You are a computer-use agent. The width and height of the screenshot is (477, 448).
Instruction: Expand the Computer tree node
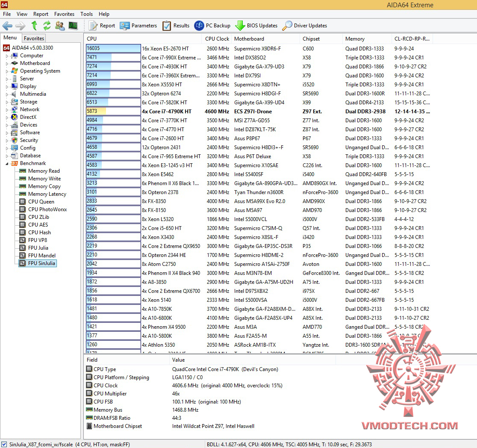point(7,56)
